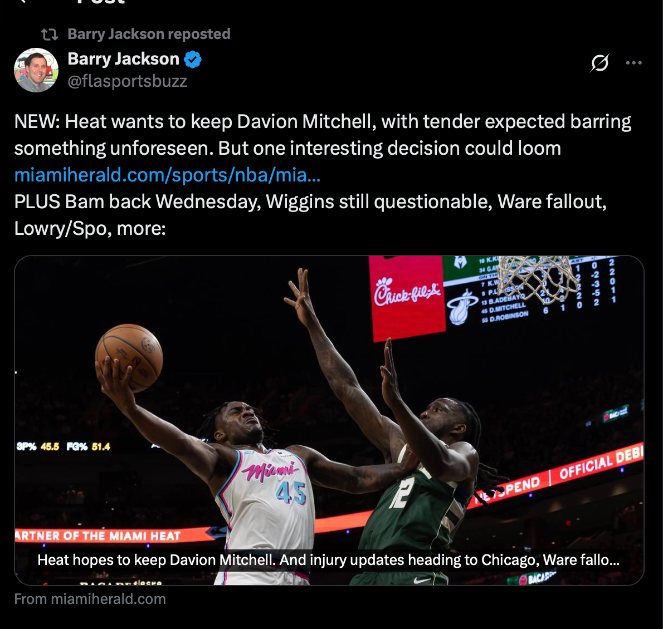Open the @flasportsbuzz handle
Screen dimensions: 663x629
click(x=127, y=81)
